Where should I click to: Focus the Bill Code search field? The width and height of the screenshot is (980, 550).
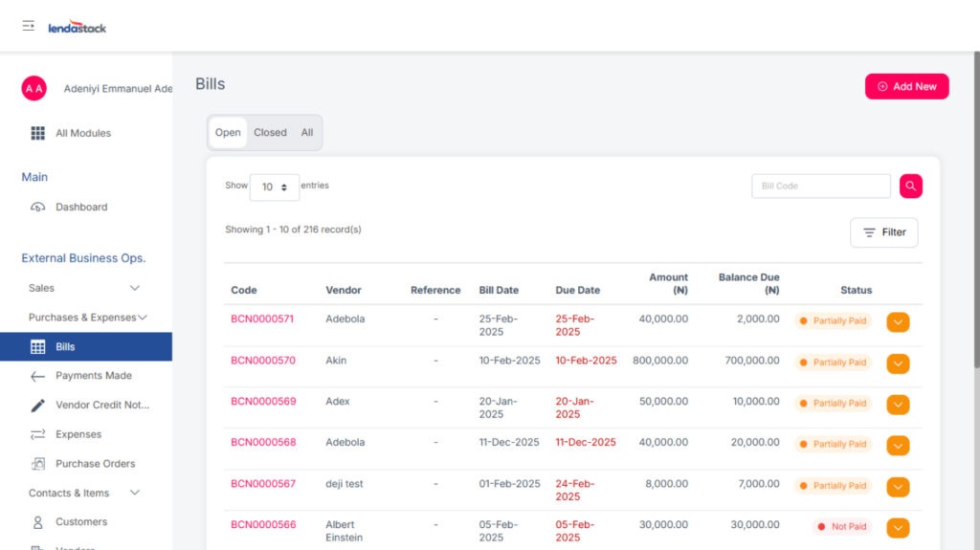pos(820,187)
